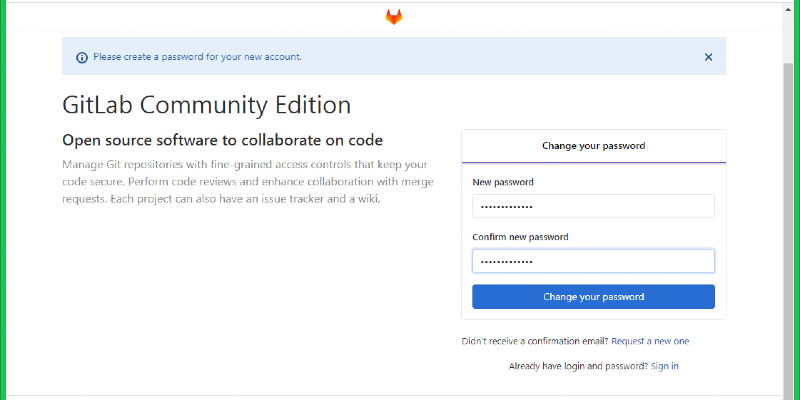The width and height of the screenshot is (800, 400).
Task: Click the Confirm new password label
Action: pos(520,237)
